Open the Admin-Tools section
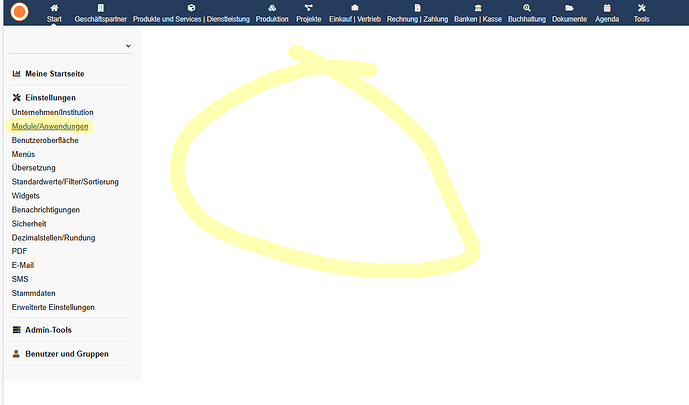Image resolution: width=689 pixels, height=405 pixels. tap(48, 330)
